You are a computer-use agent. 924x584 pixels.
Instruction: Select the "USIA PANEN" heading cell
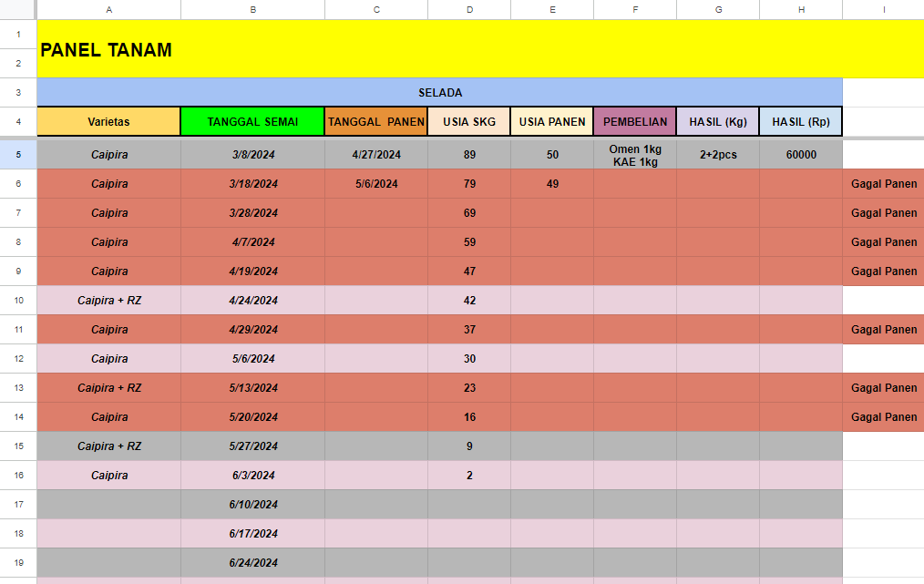pyautogui.click(x=552, y=122)
